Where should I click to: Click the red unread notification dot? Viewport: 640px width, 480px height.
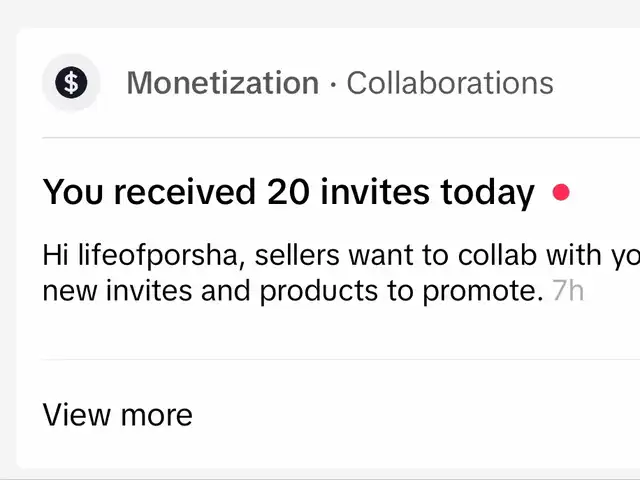pyautogui.click(x=561, y=192)
